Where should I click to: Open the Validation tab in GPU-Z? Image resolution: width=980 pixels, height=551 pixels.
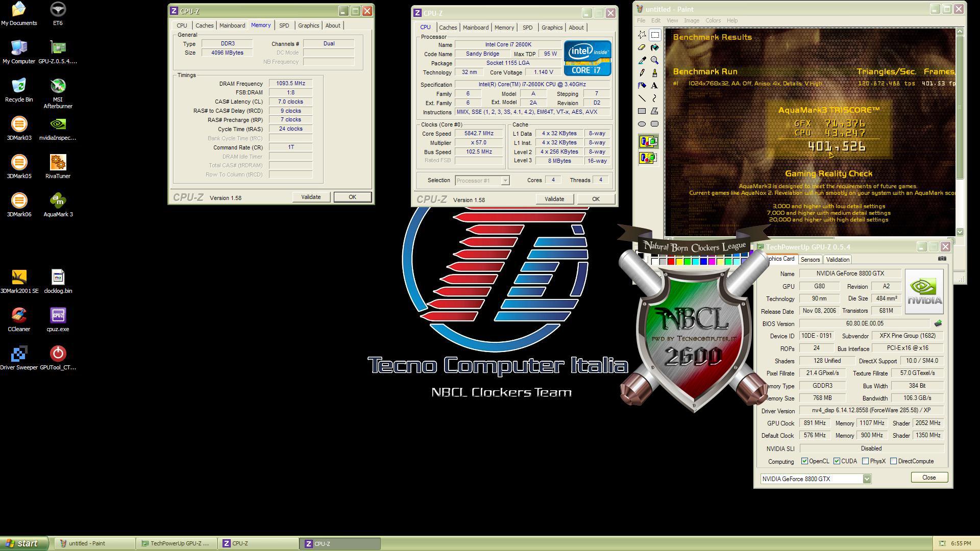(x=837, y=260)
